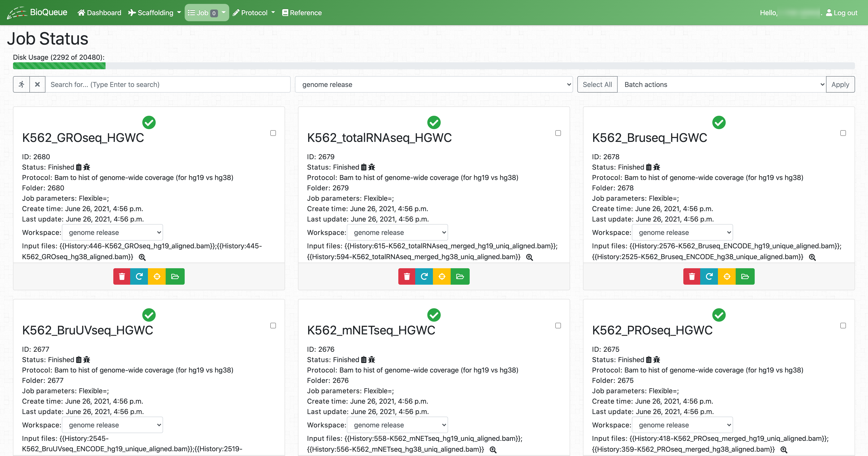Change workspace dropdown of K562_totalRNAseq_HGWC job
This screenshot has height=456, width=868.
tap(397, 233)
